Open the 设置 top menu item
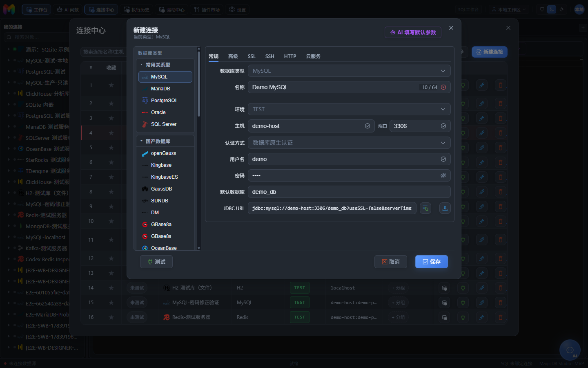 click(x=237, y=9)
